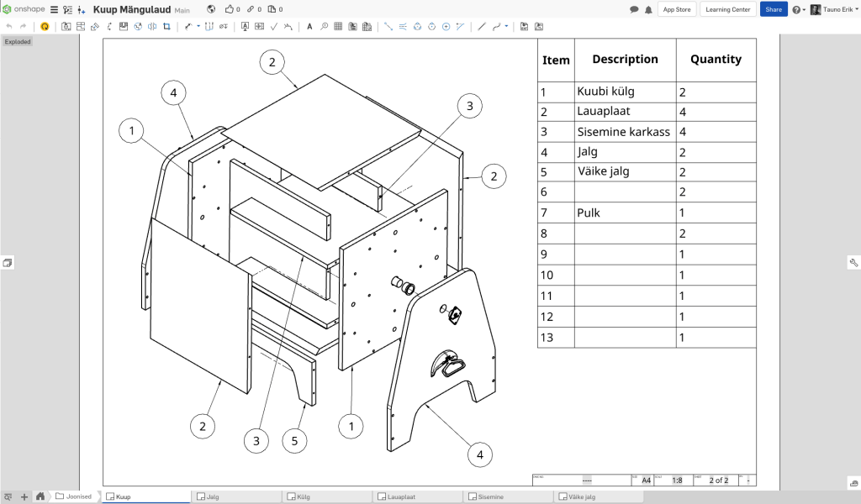Click the Sisemine karkass table cell
The height and width of the screenshot is (504, 861).
pyautogui.click(x=623, y=132)
